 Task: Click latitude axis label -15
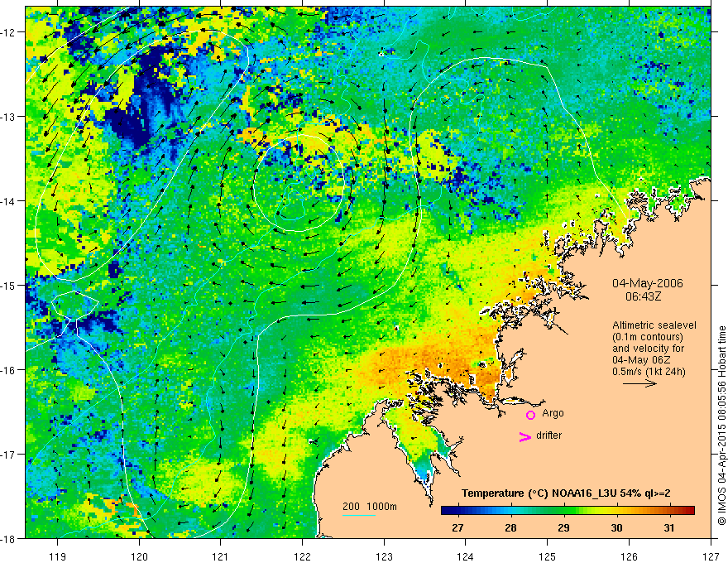click(x=8, y=285)
